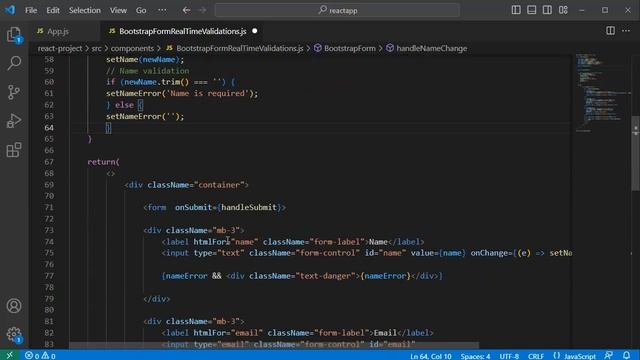Open the Customize Layout icon

point(563,10)
